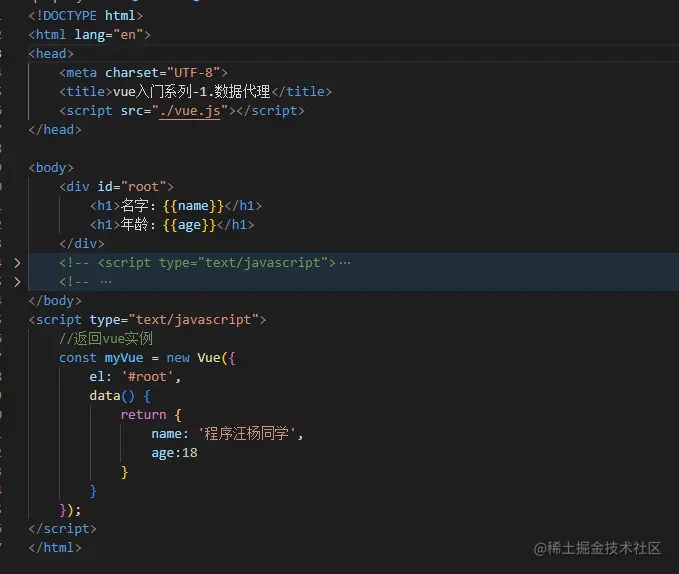The height and width of the screenshot is (574, 679).
Task: Click the myVue variable name
Action: [x=124, y=358]
